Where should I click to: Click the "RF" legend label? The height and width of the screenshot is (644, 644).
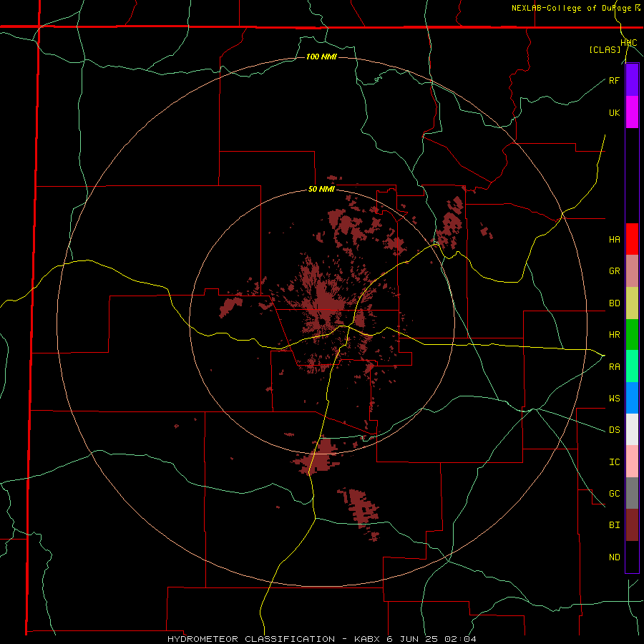pyautogui.click(x=614, y=80)
